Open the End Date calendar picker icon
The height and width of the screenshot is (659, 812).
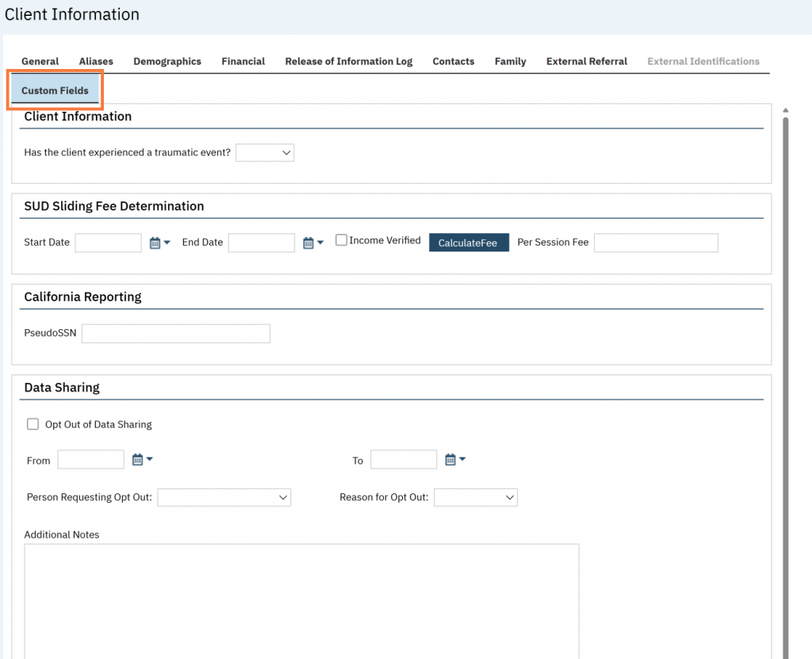pyautogui.click(x=308, y=243)
